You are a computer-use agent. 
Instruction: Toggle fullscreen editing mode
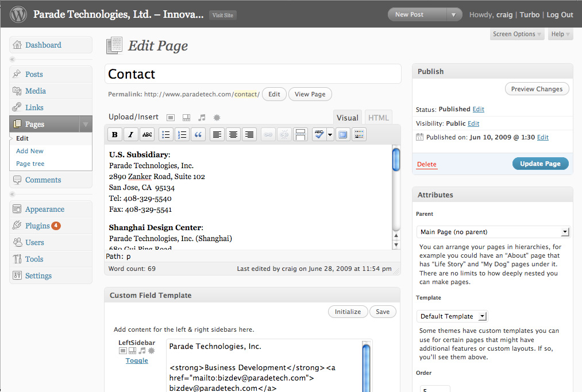(x=343, y=135)
